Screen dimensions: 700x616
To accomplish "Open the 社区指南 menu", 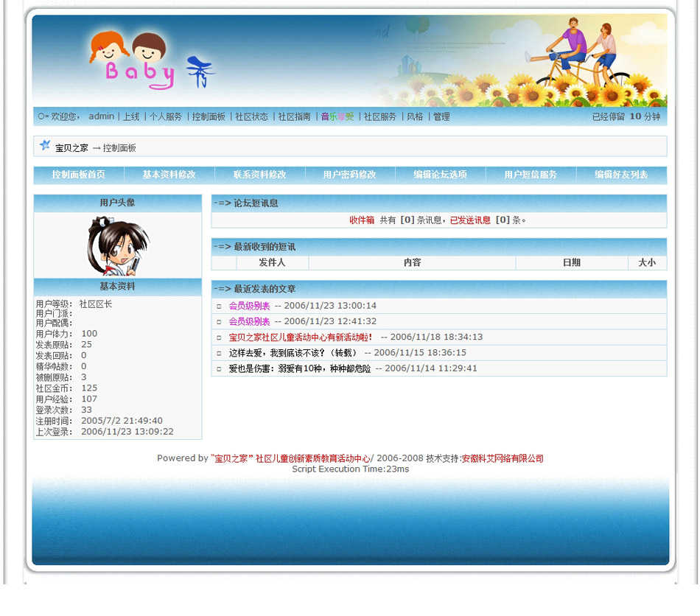I will [x=294, y=116].
